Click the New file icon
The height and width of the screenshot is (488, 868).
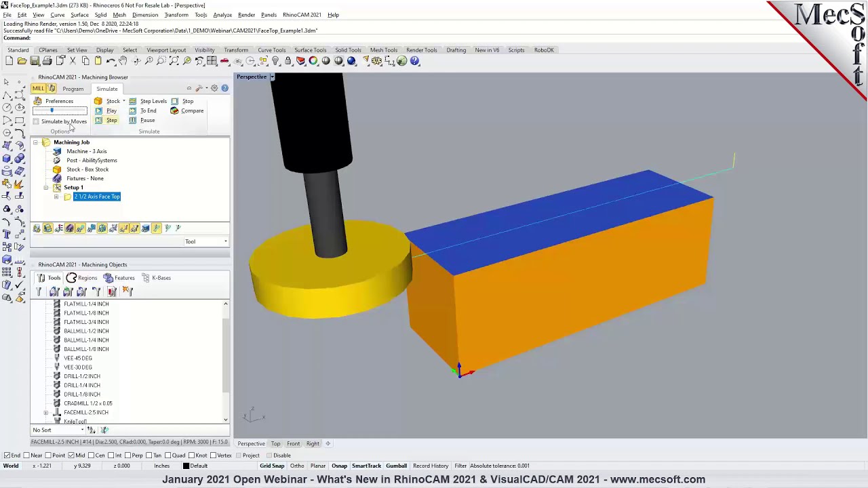[9, 61]
